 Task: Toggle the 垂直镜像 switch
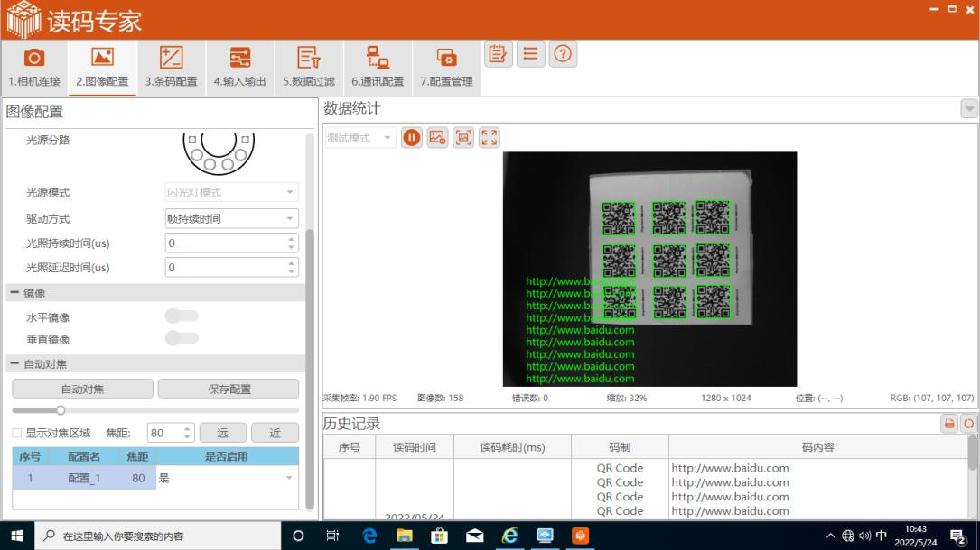coord(182,339)
